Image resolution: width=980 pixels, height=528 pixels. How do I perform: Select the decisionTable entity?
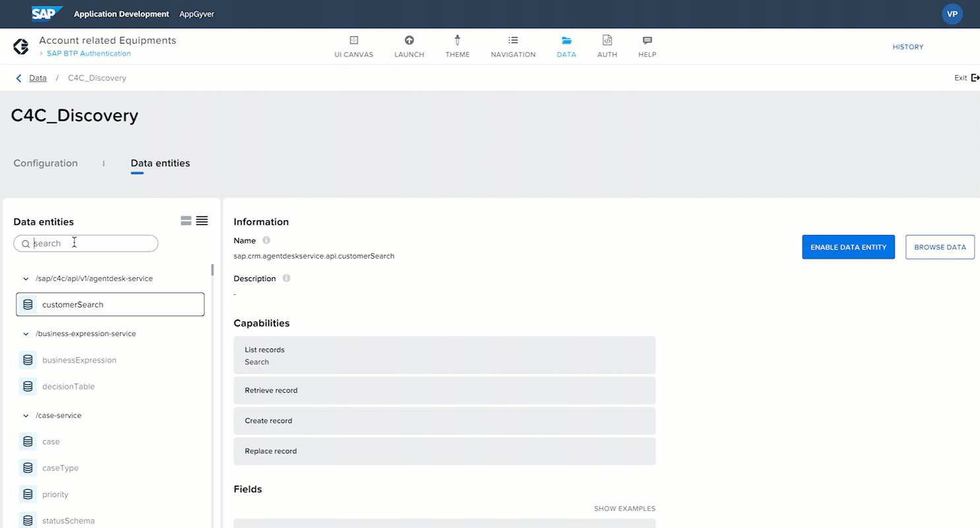point(110,386)
